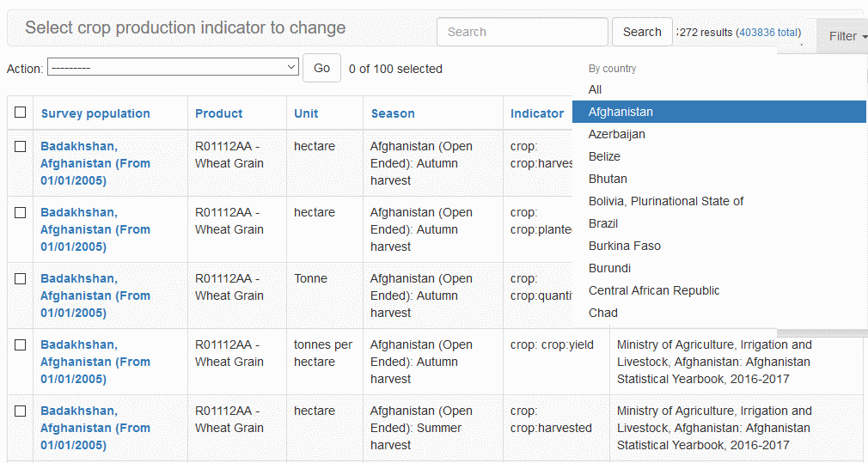Sort by Survey population column
868x463 pixels.
click(95, 113)
